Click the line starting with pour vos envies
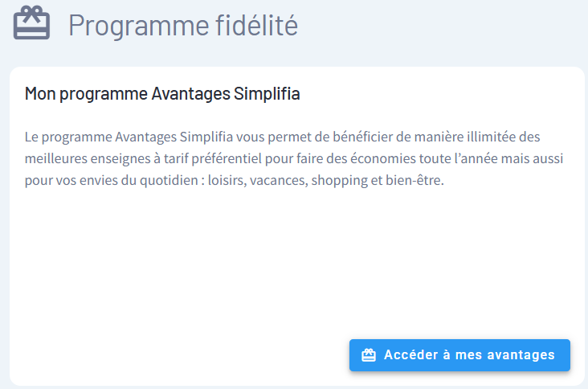The width and height of the screenshot is (588, 389). (234, 181)
